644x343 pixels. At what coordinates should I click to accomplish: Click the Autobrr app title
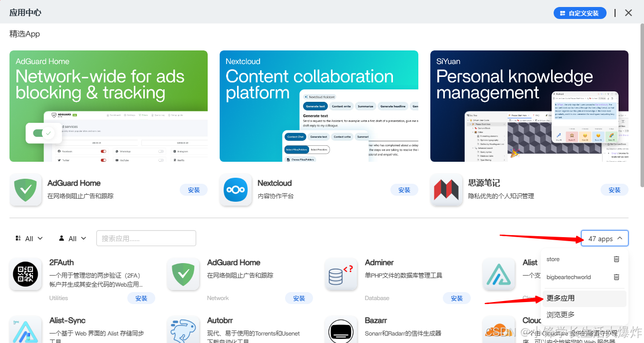220,321
